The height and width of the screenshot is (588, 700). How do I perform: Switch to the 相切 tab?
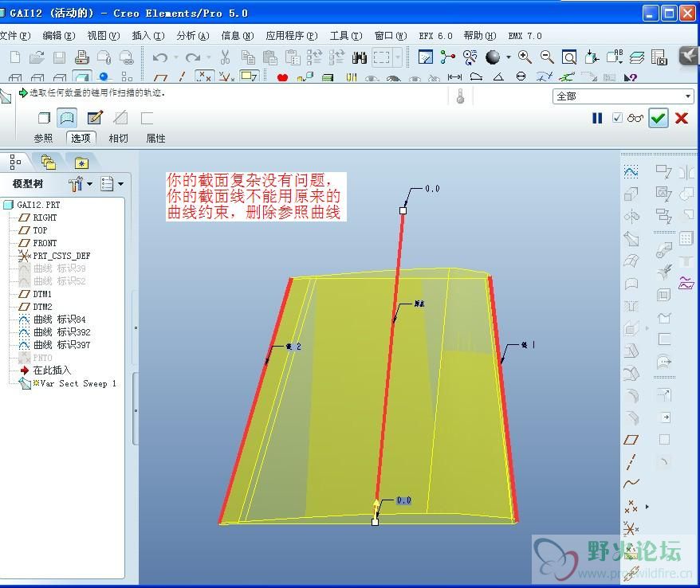[x=118, y=139]
